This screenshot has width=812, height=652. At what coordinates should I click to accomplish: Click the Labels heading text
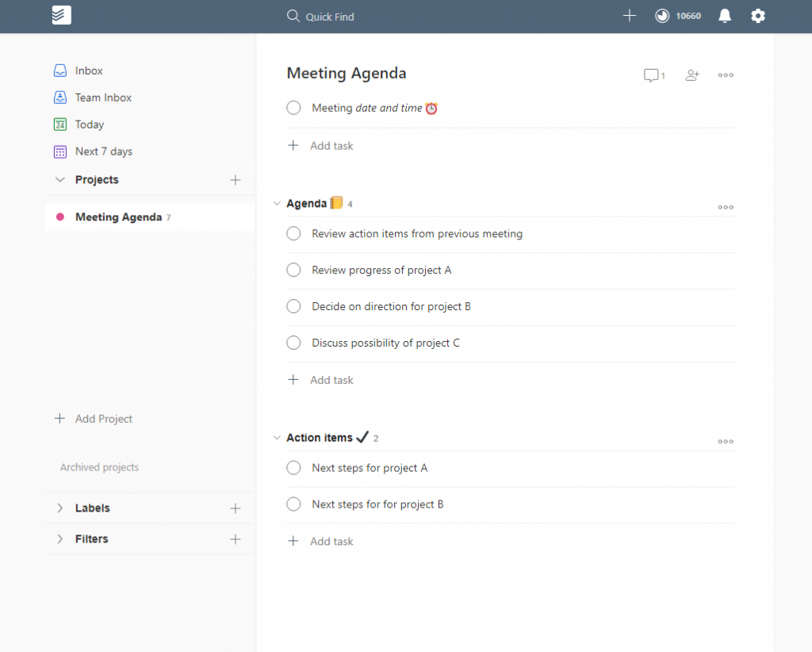pyautogui.click(x=93, y=508)
